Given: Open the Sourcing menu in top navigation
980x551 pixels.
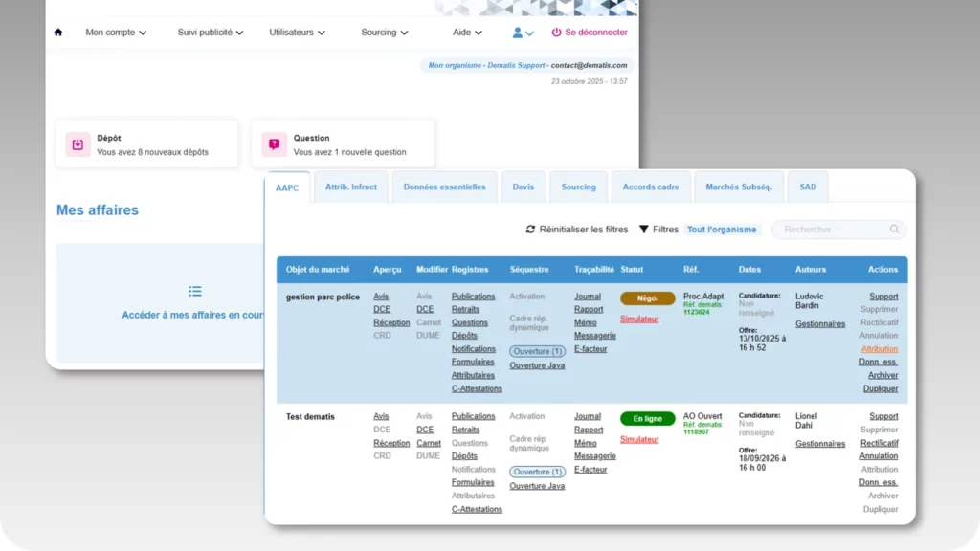Looking at the screenshot, I should pos(385,33).
